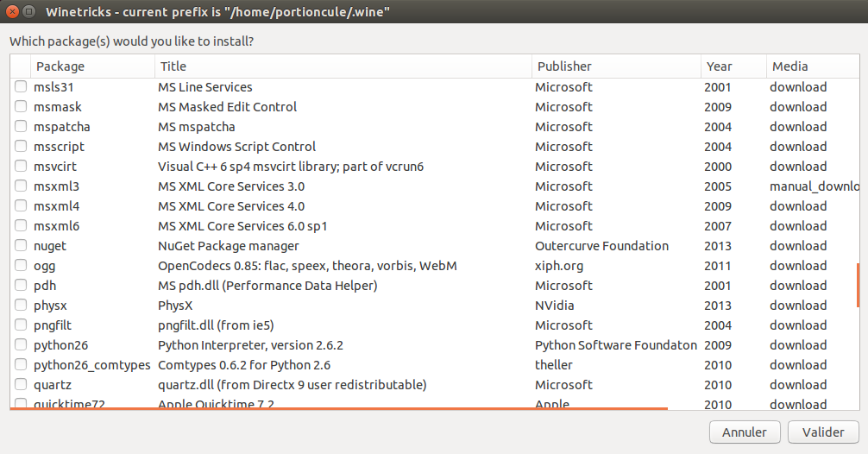
Task: Close the Winetricks window
Action: click(x=11, y=12)
